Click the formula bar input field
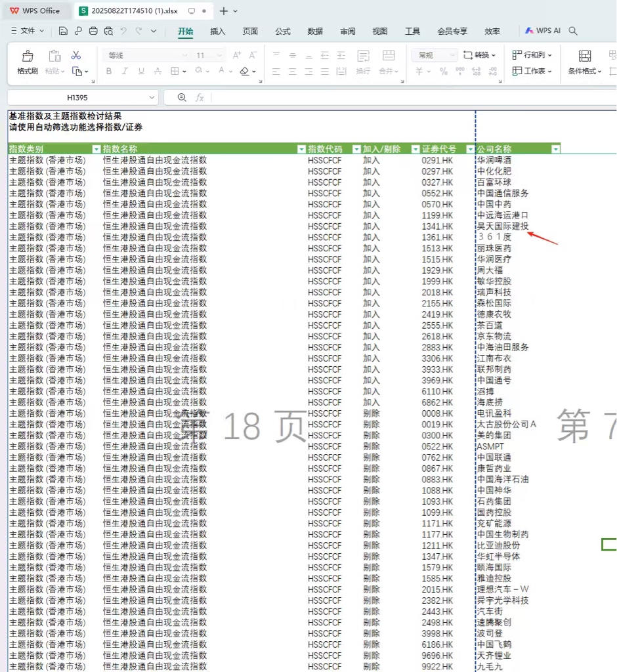The height and width of the screenshot is (672, 617). tap(414, 98)
